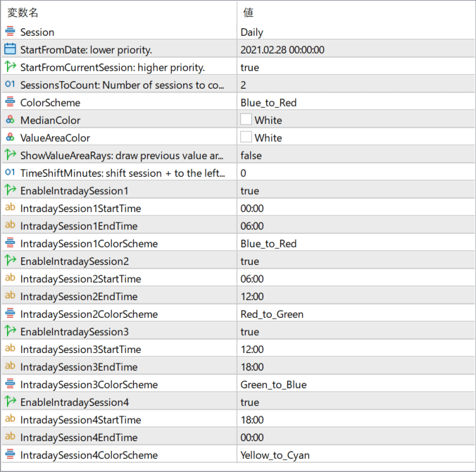Click the 値 column header

248,13
